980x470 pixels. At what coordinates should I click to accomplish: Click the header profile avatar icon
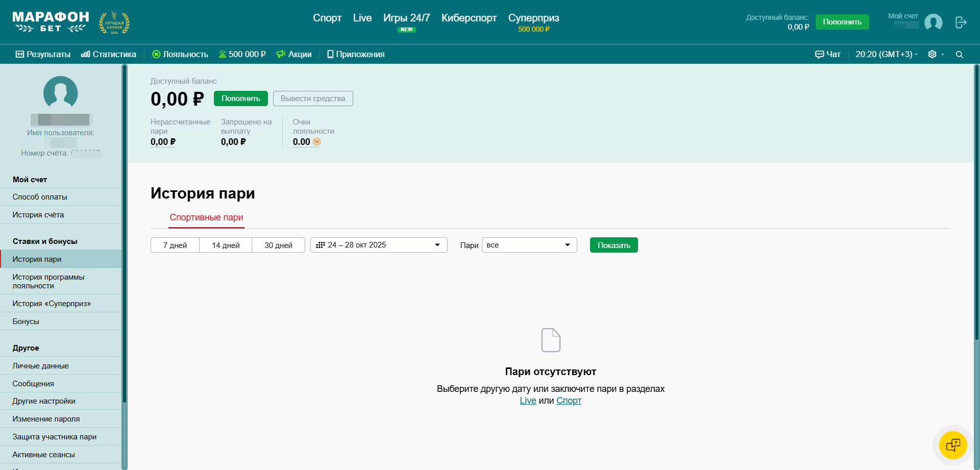pos(933,22)
